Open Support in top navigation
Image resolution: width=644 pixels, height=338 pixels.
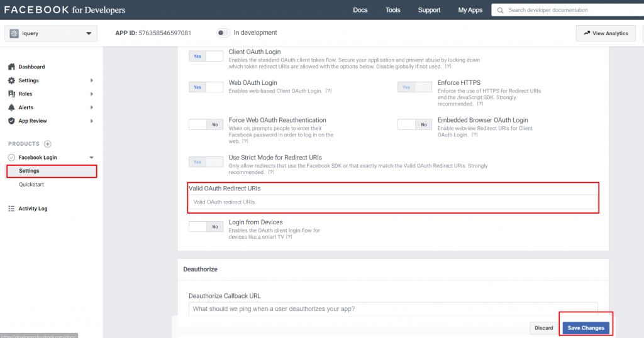click(429, 10)
